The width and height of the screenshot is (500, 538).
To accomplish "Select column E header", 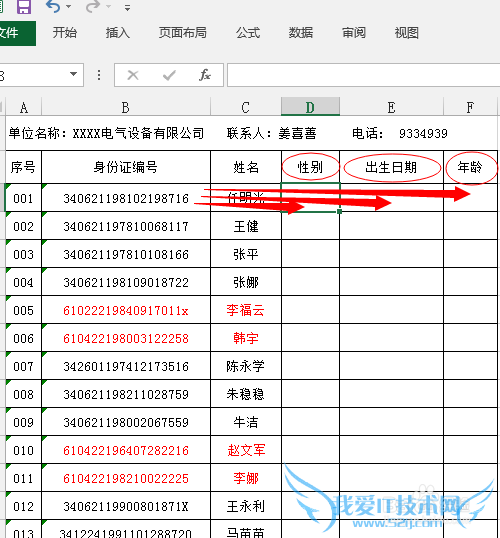I will coord(391,107).
